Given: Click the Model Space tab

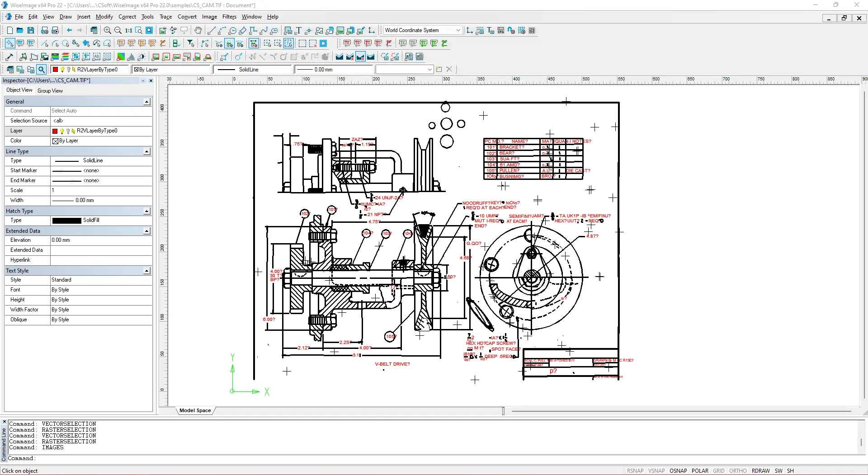Looking at the screenshot, I should [195, 410].
